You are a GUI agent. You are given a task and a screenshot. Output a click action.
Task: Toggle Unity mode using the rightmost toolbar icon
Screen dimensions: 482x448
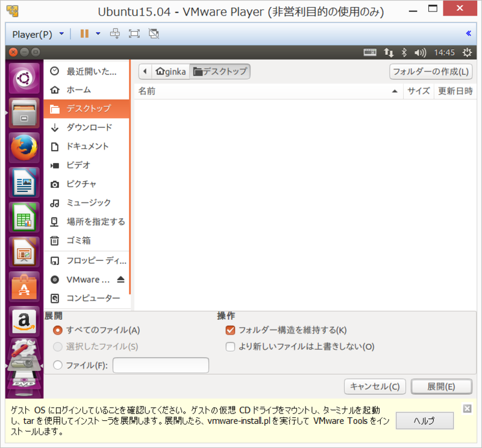click(x=153, y=34)
